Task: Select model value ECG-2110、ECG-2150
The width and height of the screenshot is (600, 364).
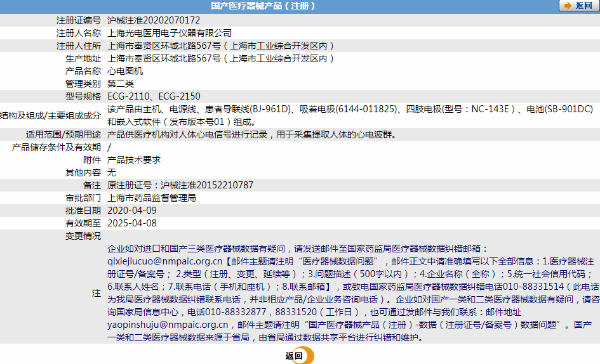Action: [x=154, y=96]
